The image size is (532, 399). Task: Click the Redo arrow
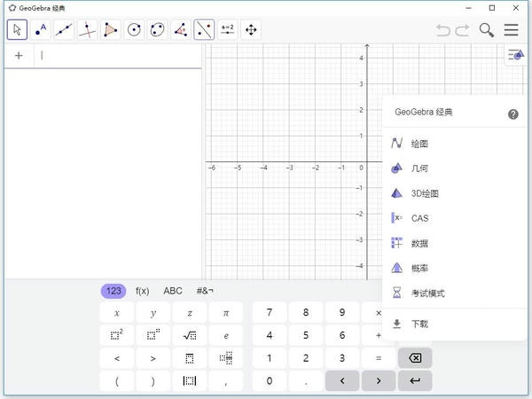[x=463, y=30]
